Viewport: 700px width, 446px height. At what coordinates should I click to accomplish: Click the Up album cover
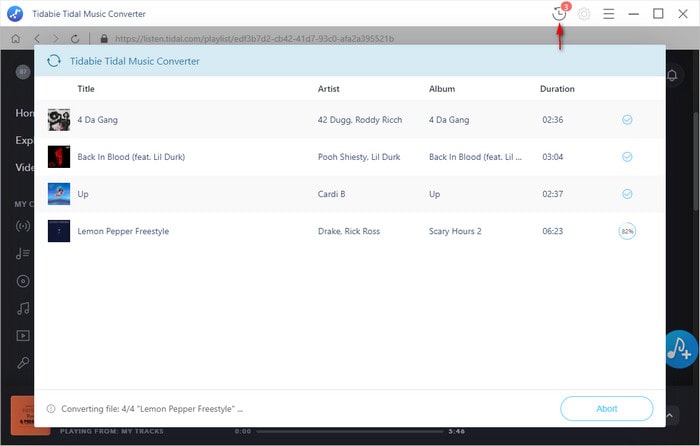coord(59,194)
